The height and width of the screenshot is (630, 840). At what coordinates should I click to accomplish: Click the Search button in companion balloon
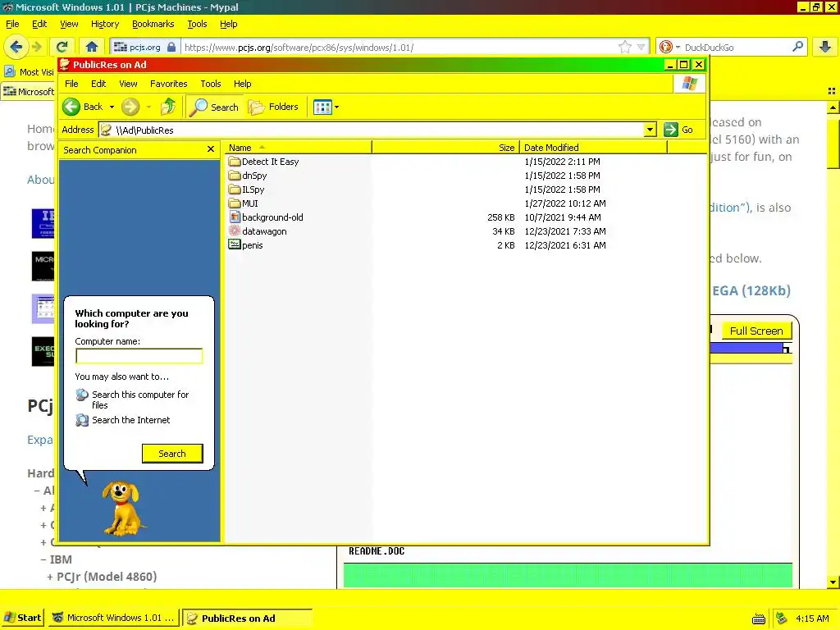coord(172,454)
